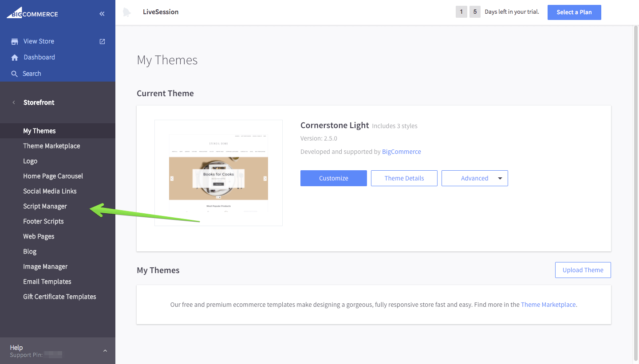Click the Customize button
Screen dimensions: 639x364
point(333,178)
